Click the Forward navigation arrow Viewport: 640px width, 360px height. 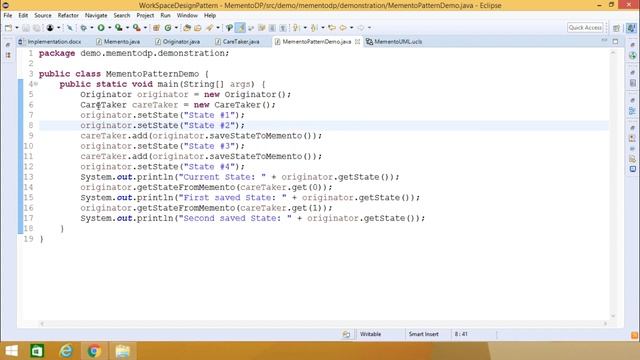tap(361, 28)
